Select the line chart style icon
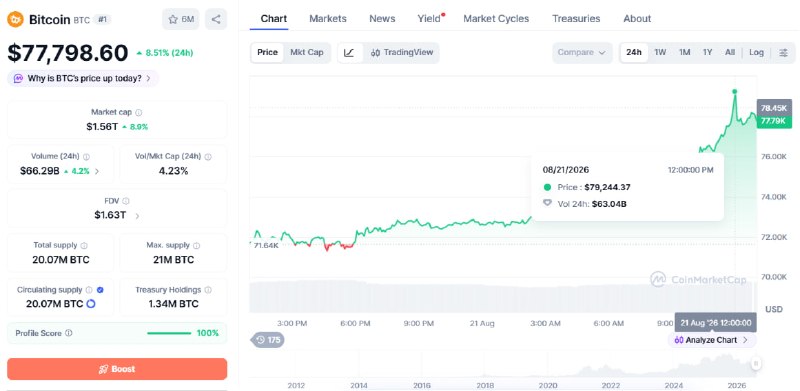Viewport: 800px width, 391px height. coord(349,53)
